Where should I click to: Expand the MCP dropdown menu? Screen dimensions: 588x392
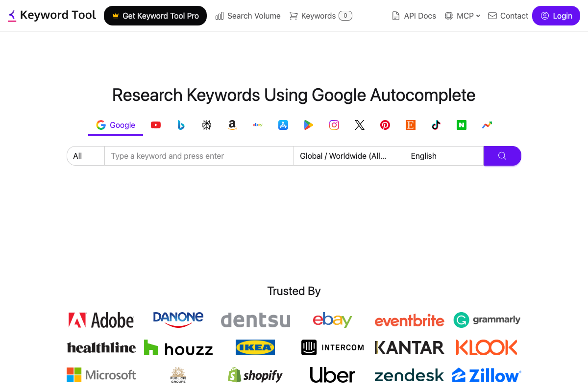point(463,16)
